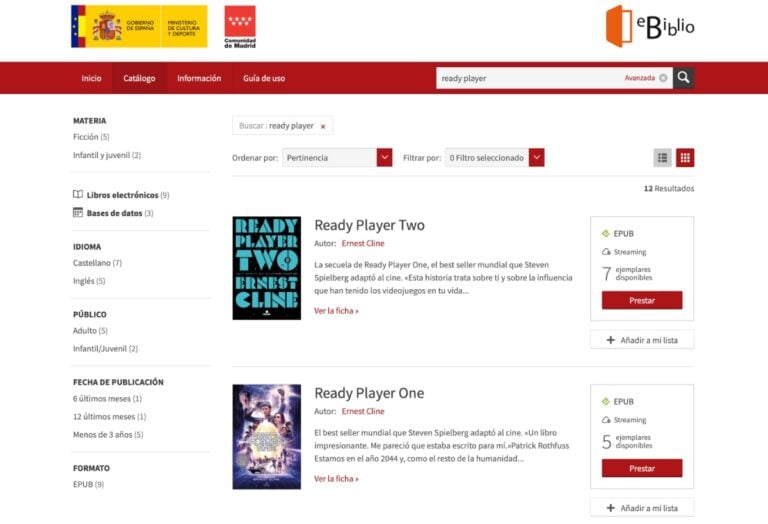Click EPUB format icon for Ready Player One
This screenshot has height=524, width=768.
click(x=606, y=402)
